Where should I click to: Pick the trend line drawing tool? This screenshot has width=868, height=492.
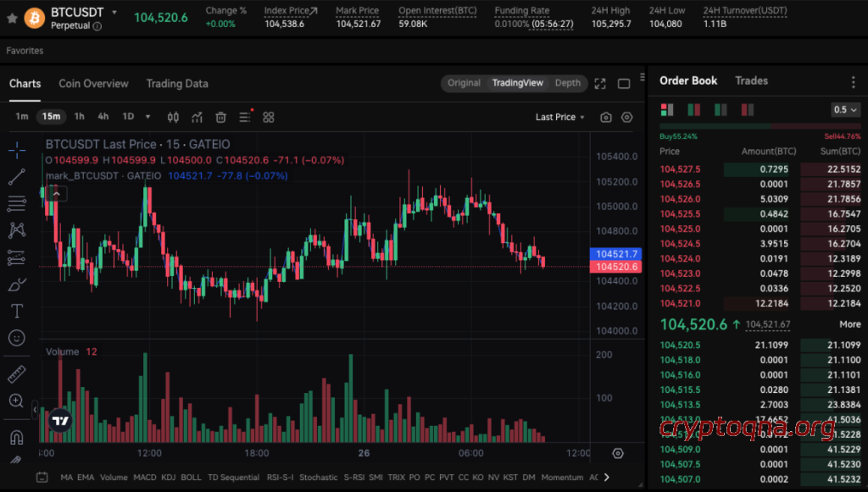pyautogui.click(x=16, y=177)
